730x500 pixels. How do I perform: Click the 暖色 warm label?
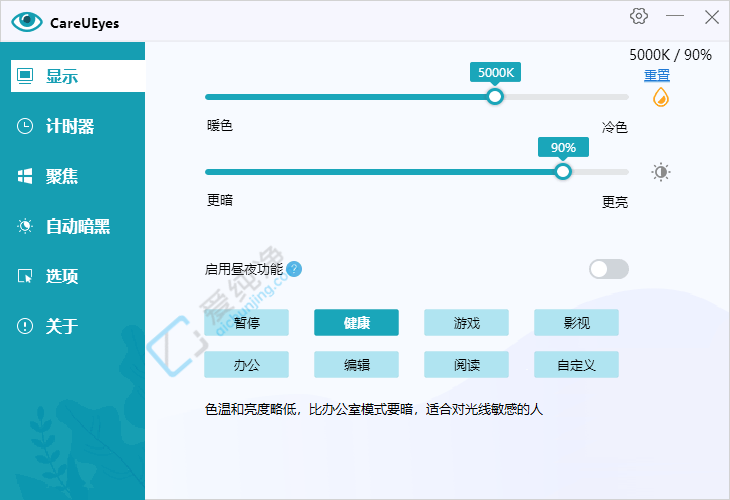pyautogui.click(x=220, y=125)
